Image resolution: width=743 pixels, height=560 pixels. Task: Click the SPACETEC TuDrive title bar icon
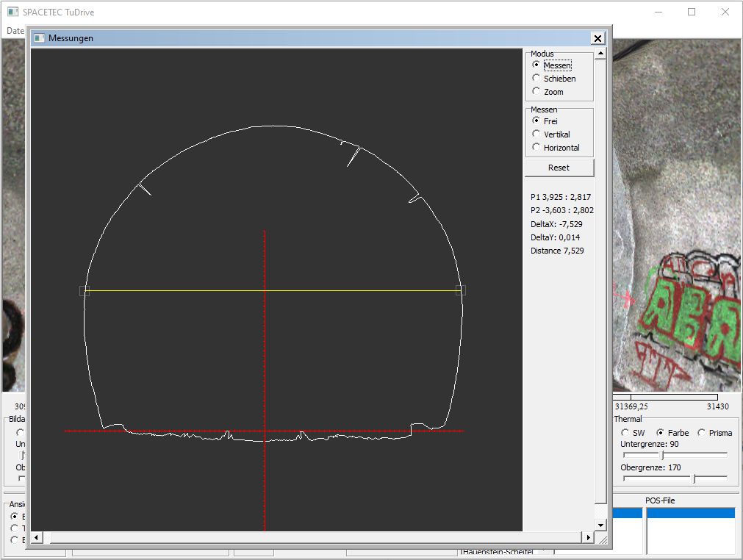[x=12, y=12]
